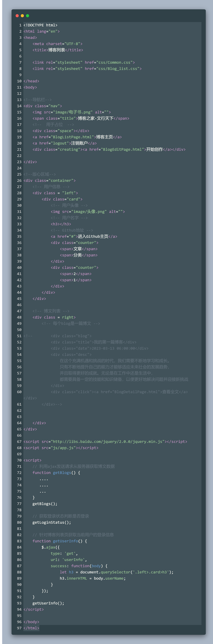Click the 版心区域 comment line
Viewport: 213px width, 644px height.
[x=39, y=174]
